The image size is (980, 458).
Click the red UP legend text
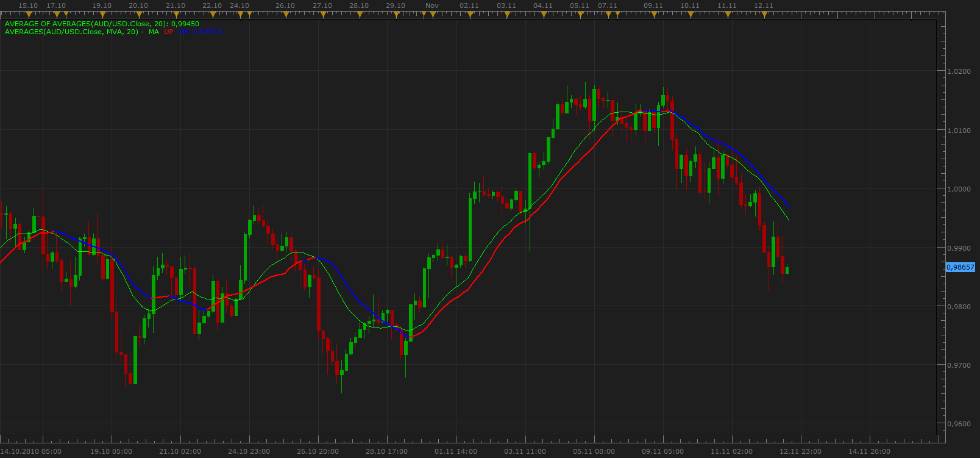pos(169,32)
